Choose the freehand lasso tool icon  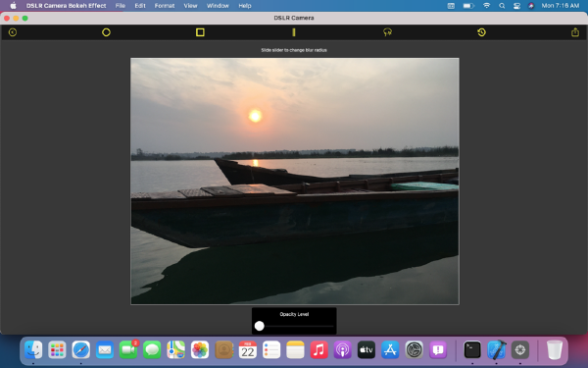(x=388, y=32)
